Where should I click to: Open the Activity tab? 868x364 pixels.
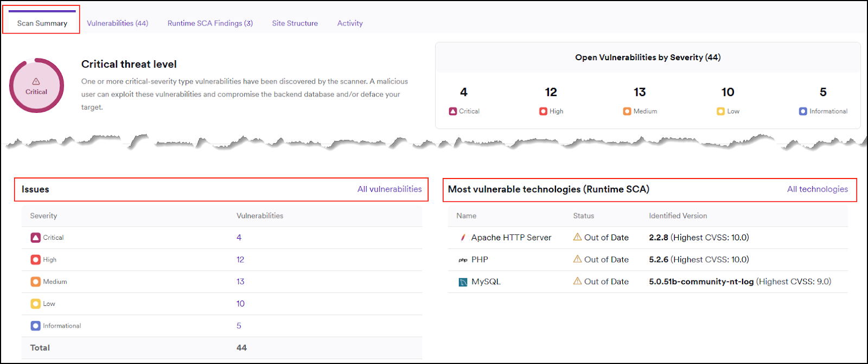[x=350, y=23]
